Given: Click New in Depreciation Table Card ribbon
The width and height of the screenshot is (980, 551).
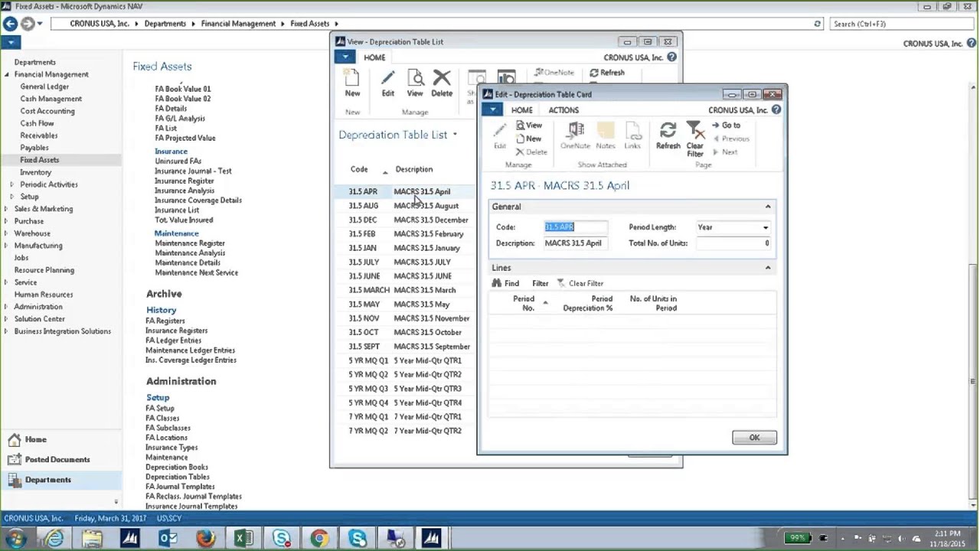Looking at the screenshot, I should click(528, 139).
